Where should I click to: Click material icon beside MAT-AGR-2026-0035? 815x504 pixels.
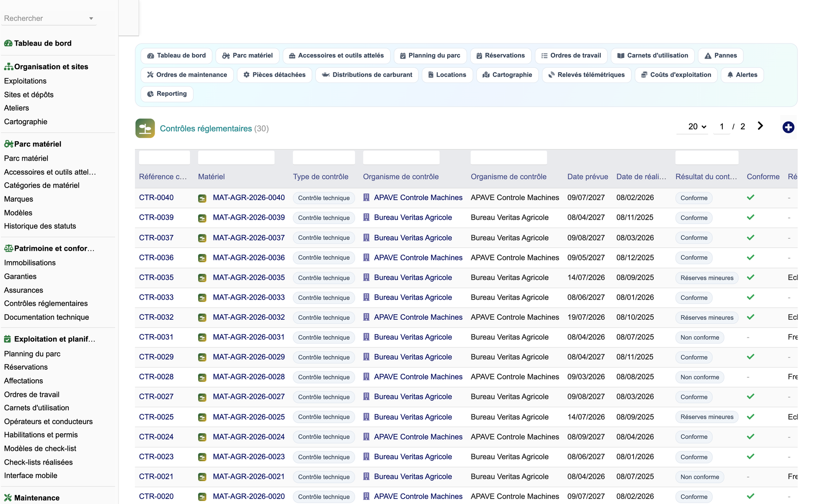(x=202, y=278)
